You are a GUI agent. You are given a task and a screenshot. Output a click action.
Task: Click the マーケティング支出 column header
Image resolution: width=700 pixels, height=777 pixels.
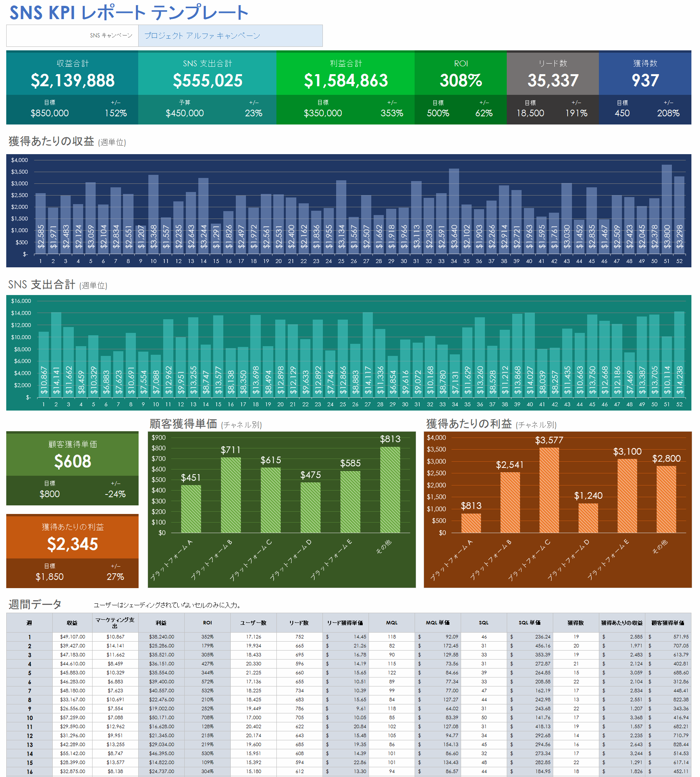pos(115,623)
